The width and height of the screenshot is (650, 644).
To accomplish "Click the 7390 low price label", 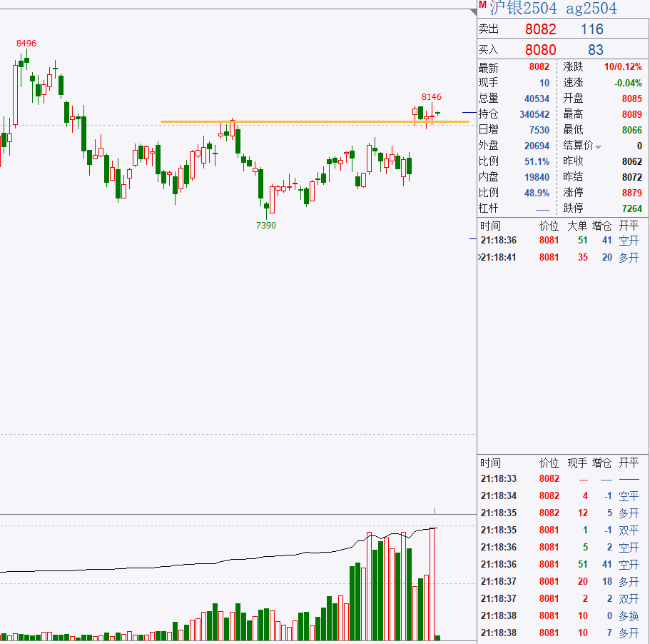I will (x=266, y=225).
